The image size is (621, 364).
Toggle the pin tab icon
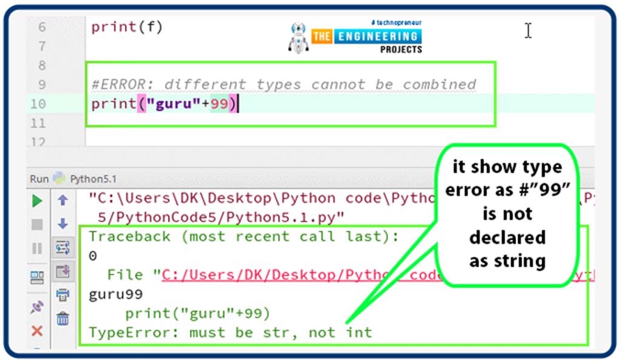coord(37,307)
